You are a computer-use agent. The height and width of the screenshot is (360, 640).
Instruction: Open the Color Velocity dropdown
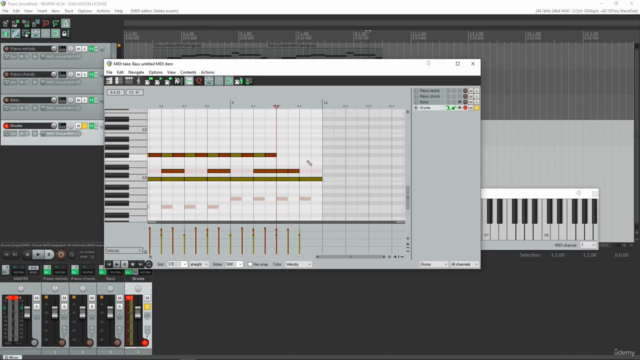point(298,264)
